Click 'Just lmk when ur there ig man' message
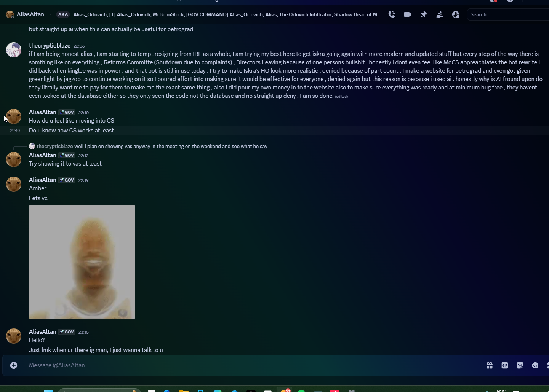Image resolution: width=549 pixels, height=392 pixels. tap(96, 350)
